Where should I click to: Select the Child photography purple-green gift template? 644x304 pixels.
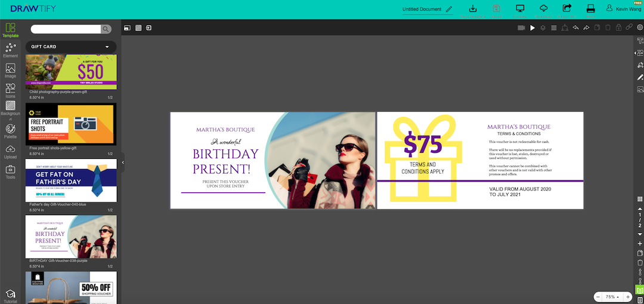(70, 72)
